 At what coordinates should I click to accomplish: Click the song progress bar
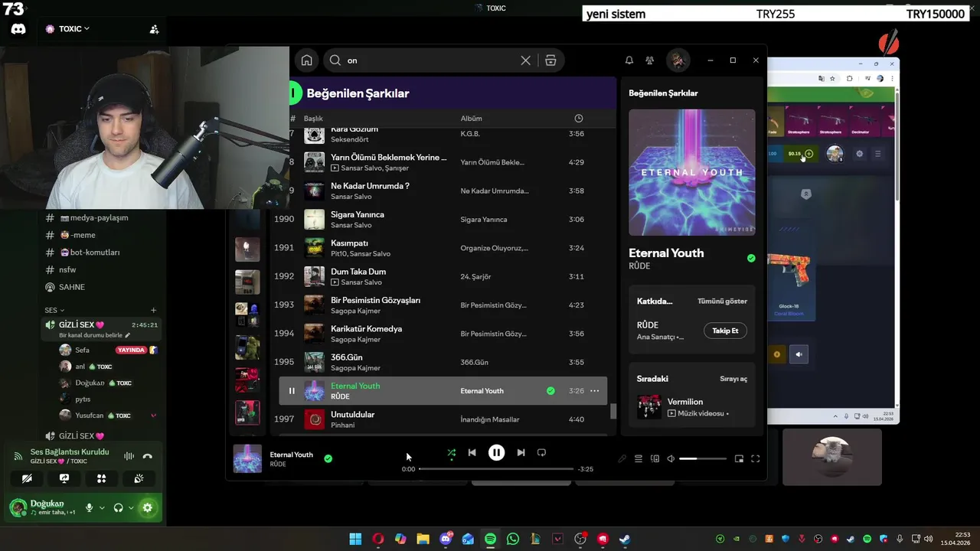pyautogui.click(x=496, y=469)
